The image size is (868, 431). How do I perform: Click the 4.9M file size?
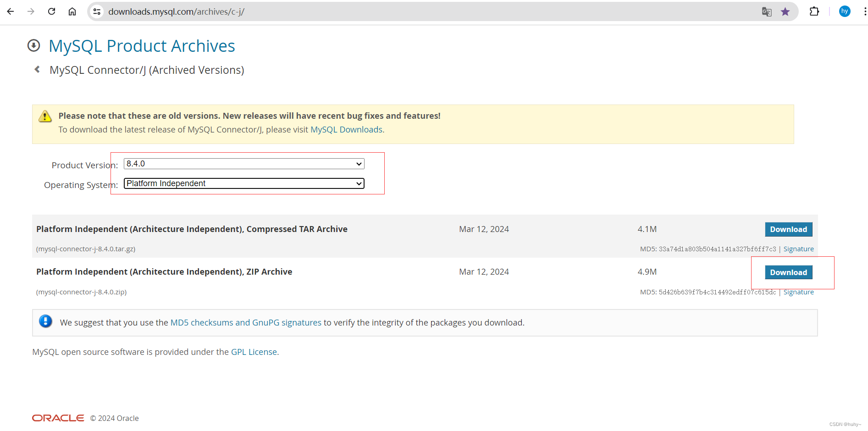(x=647, y=272)
